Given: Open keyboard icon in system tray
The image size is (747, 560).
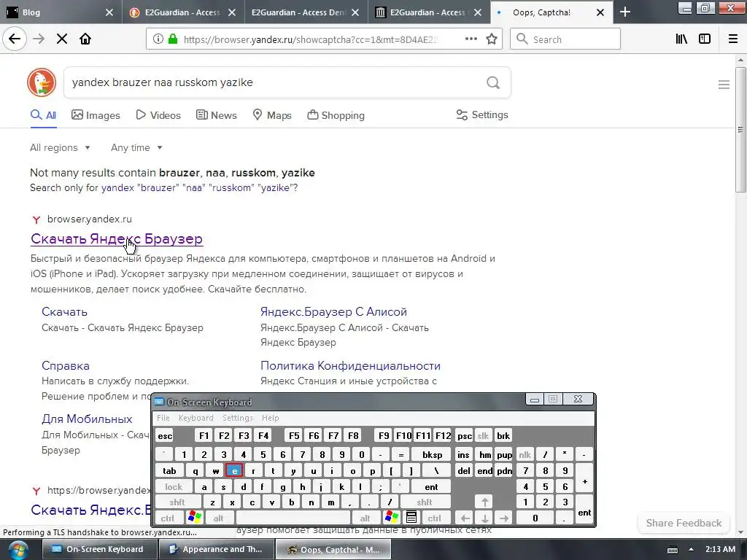Looking at the screenshot, I should pyautogui.click(x=672, y=550).
